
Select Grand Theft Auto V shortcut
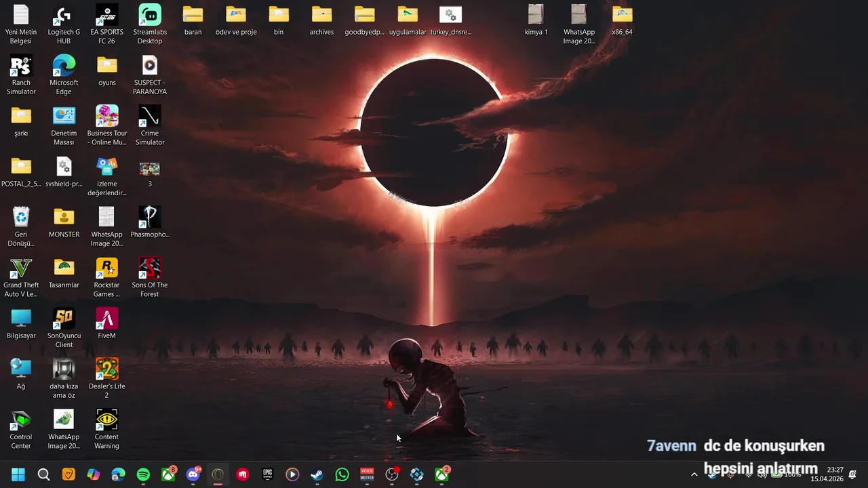(21, 278)
